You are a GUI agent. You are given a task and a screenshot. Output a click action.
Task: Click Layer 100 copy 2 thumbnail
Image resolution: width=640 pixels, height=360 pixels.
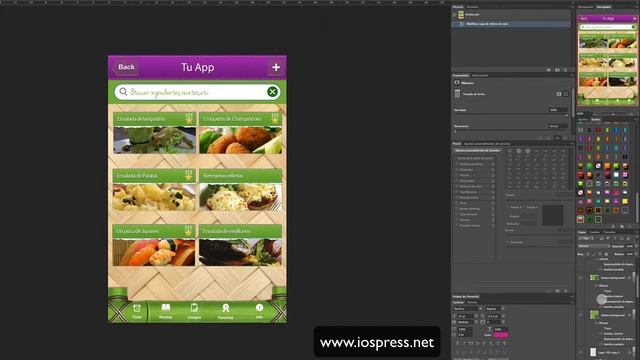593,352
